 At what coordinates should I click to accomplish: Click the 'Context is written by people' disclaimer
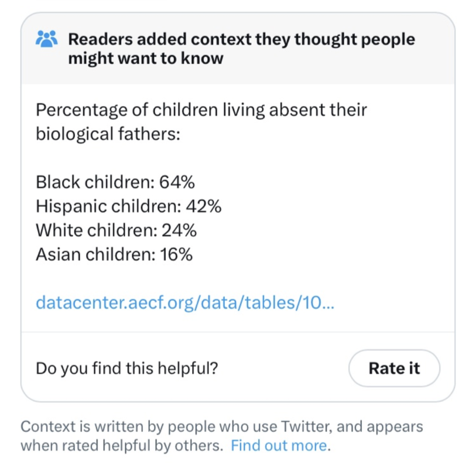point(221,426)
